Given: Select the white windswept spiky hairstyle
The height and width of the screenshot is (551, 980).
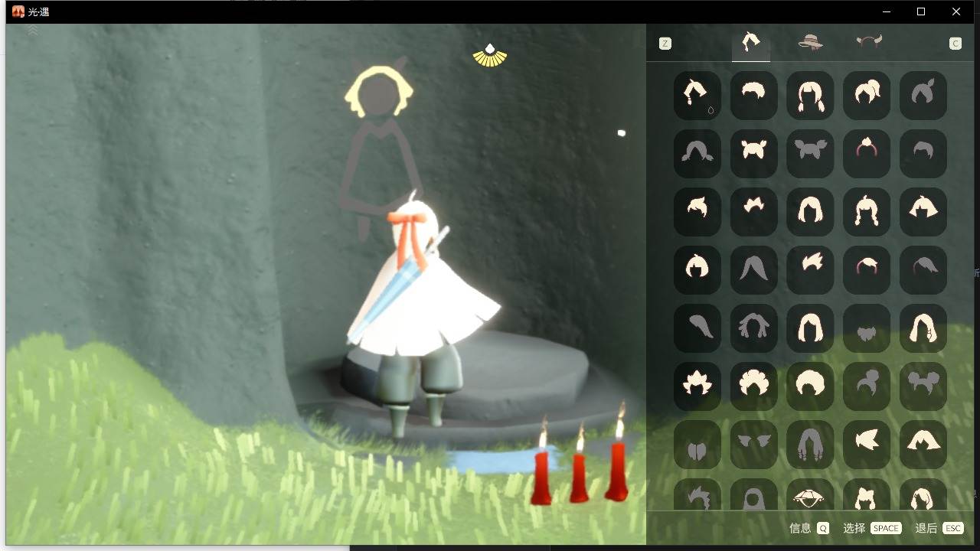Looking at the screenshot, I should (810, 270).
